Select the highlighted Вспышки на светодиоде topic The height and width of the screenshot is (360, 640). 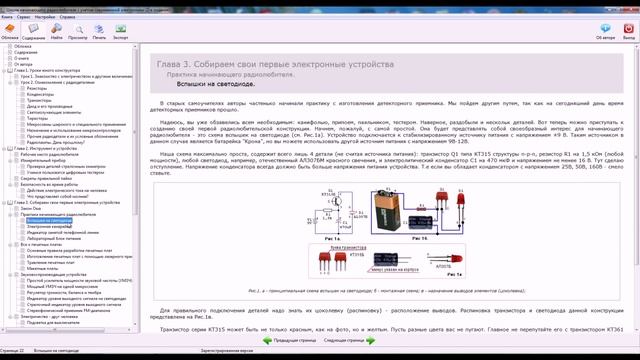pyautogui.click(x=49, y=220)
